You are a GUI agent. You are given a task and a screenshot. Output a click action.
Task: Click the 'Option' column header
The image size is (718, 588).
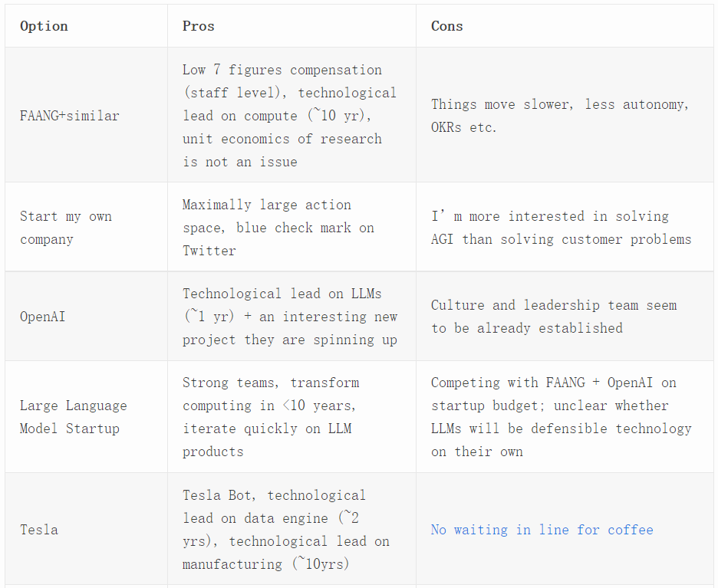[44, 26]
